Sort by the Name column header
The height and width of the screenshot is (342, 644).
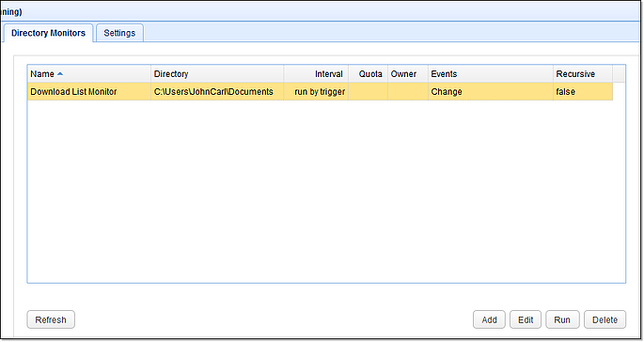89,74
